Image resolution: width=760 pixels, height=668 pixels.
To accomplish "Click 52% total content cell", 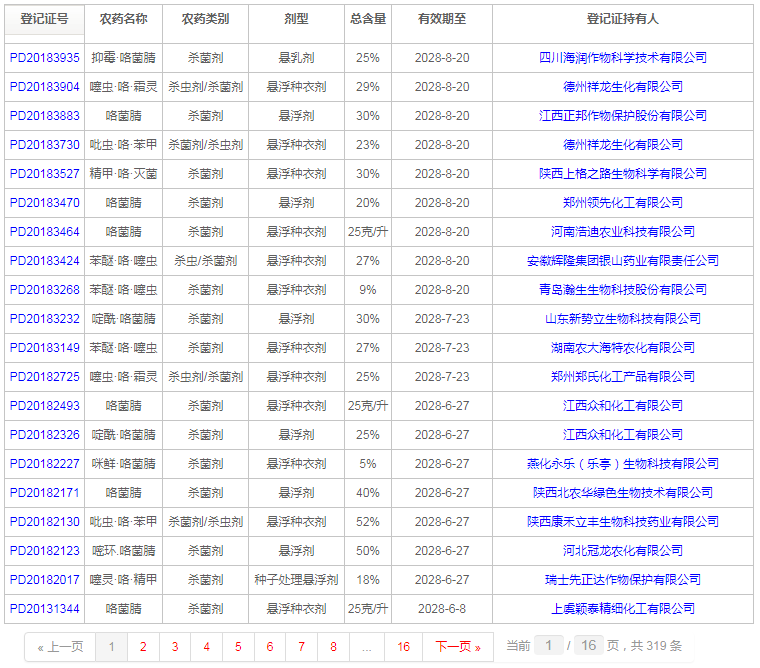I will [368, 522].
